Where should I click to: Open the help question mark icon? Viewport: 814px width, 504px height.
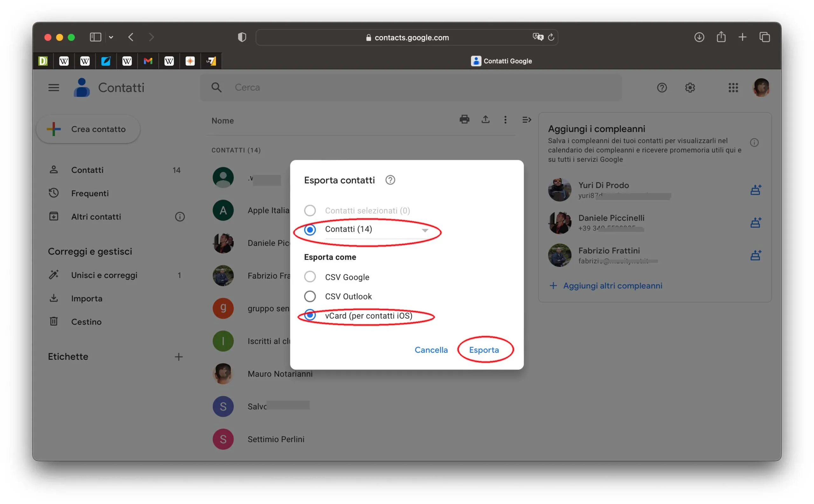coord(662,87)
